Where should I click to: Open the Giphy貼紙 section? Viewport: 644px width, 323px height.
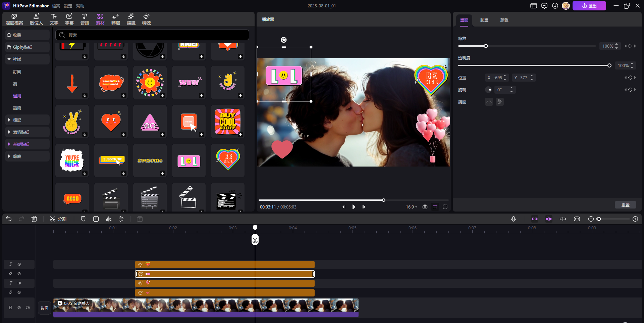[28, 47]
